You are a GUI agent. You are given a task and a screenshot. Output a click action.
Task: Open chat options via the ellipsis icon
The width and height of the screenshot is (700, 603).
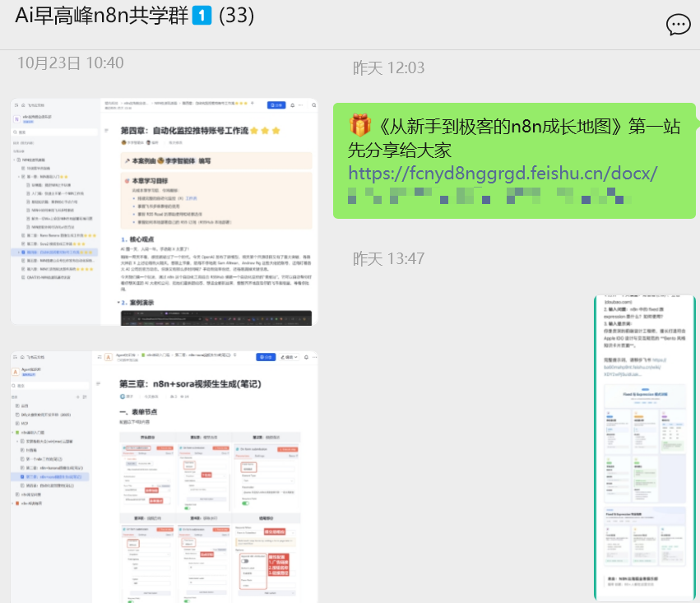point(678,26)
